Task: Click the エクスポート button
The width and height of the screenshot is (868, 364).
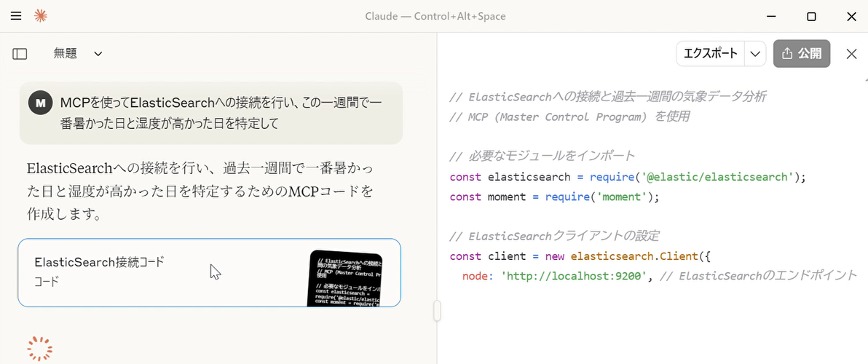Action: coord(710,54)
